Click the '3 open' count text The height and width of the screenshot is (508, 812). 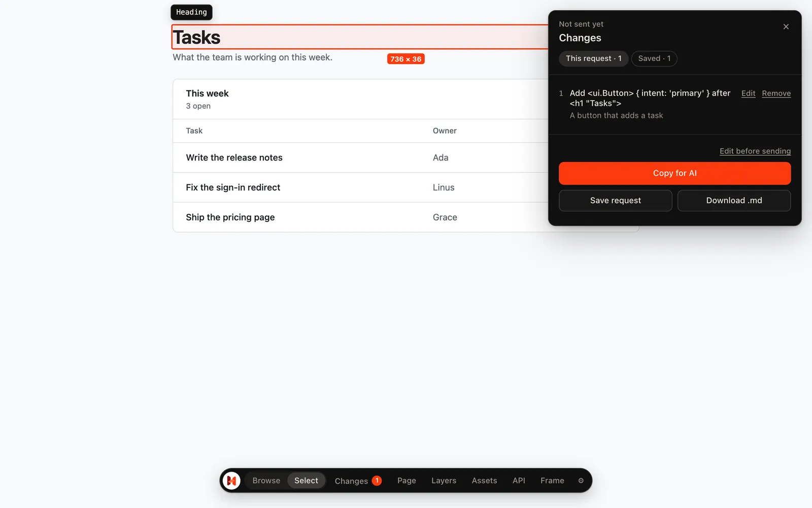[198, 106]
